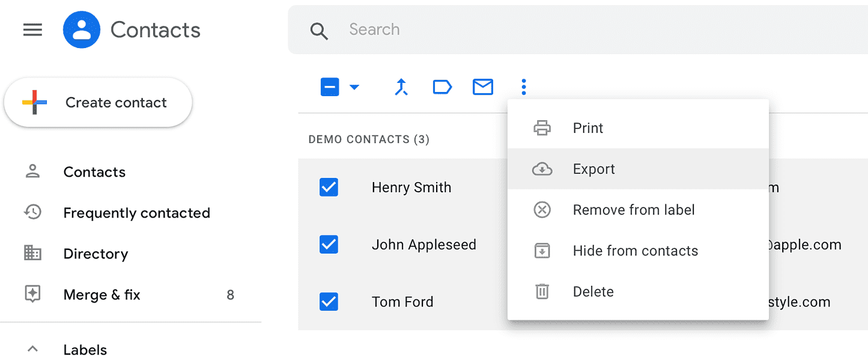
Task: Uncheck the Tom Ford checkbox
Action: 329,302
